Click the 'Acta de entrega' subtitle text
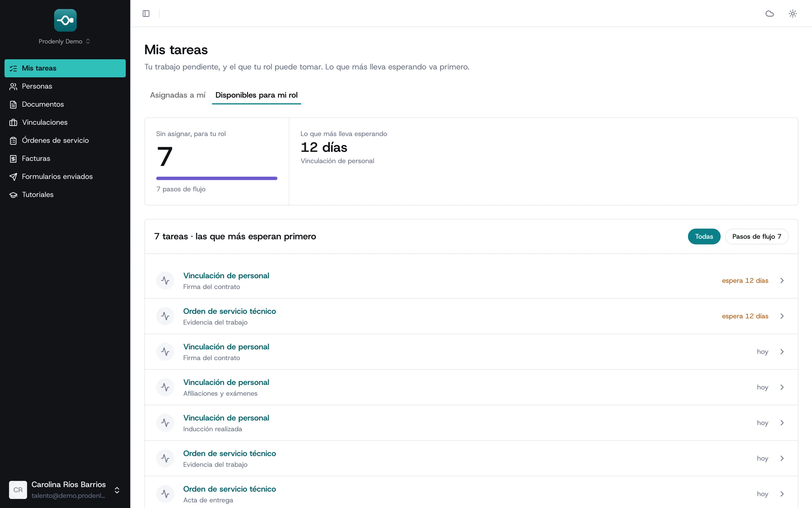Screen dimensions: 812x508 208,500
